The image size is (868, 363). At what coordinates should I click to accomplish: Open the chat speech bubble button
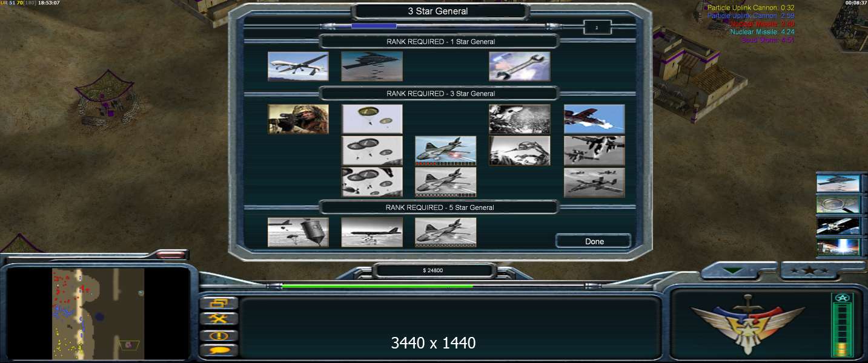(219, 350)
